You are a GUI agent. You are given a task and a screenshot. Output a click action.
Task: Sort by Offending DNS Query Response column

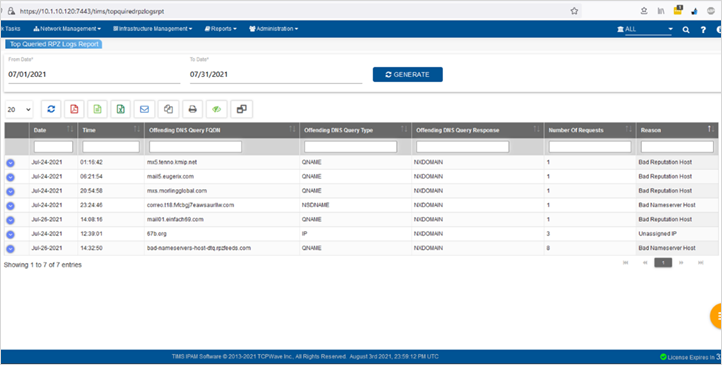(x=477, y=130)
